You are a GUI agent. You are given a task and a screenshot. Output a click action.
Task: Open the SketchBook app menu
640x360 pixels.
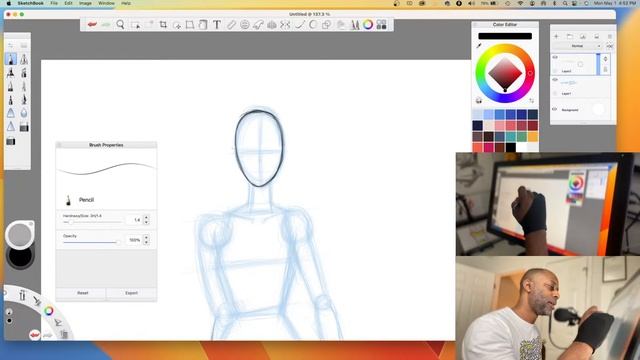31,3
